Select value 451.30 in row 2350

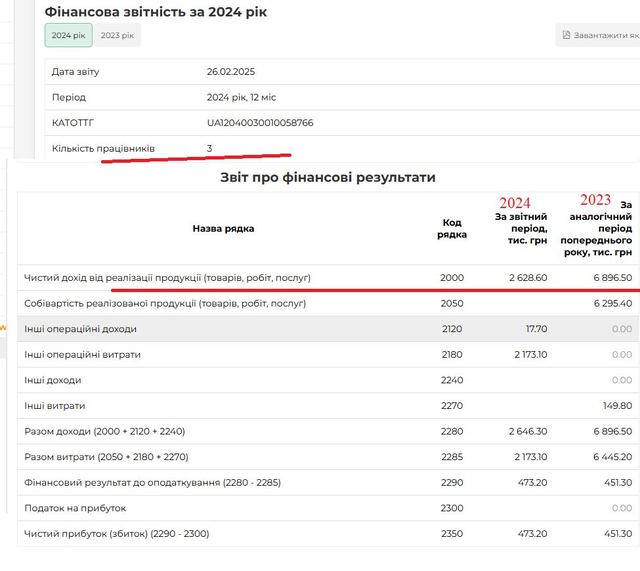coord(618,534)
